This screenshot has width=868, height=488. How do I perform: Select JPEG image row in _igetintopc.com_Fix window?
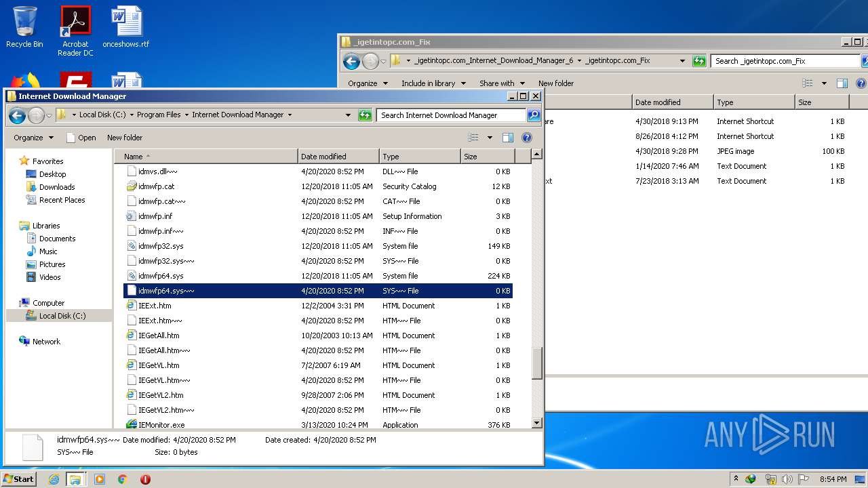[x=697, y=151]
